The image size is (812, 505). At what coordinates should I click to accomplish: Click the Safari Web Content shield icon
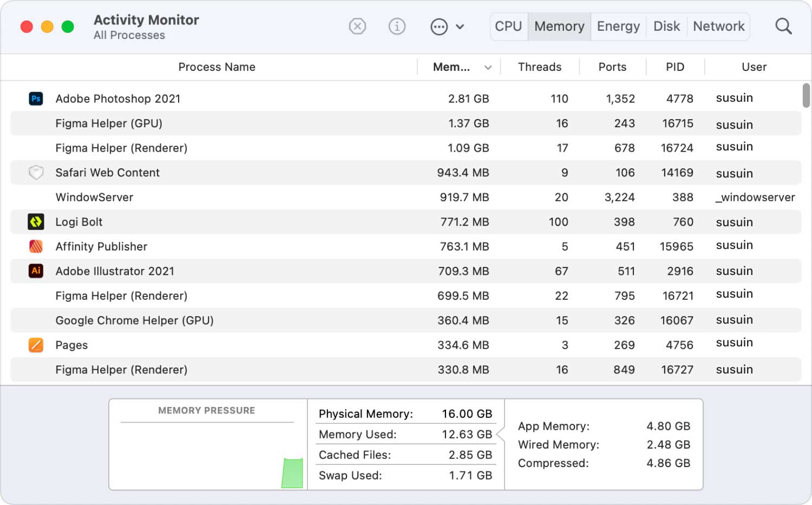(36, 173)
